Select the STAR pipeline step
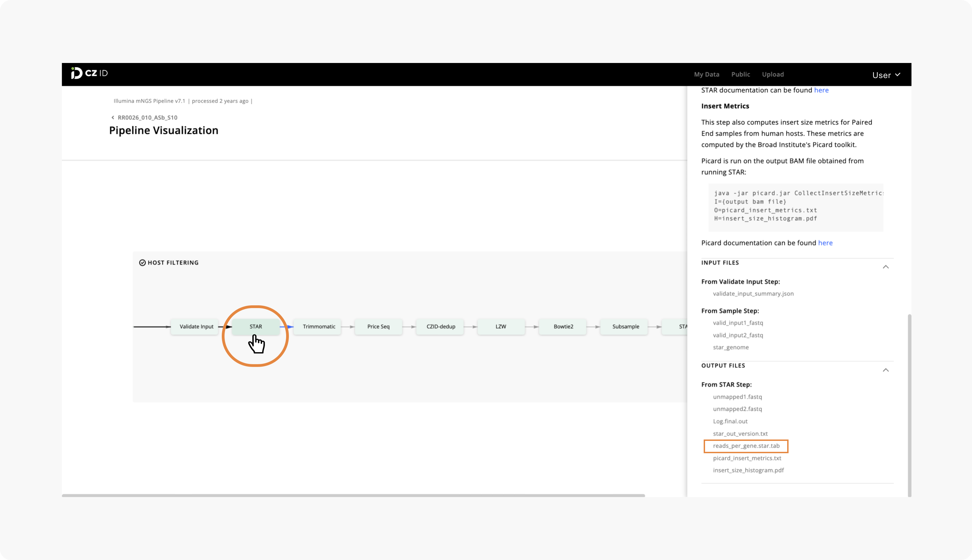Viewport: 972px width, 560px height. 256,327
